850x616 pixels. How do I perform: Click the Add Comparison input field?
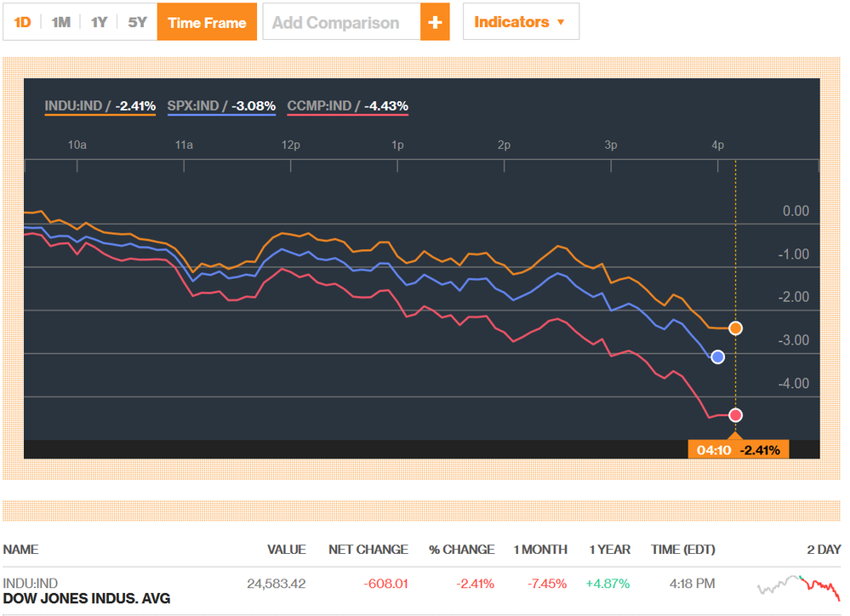341,22
